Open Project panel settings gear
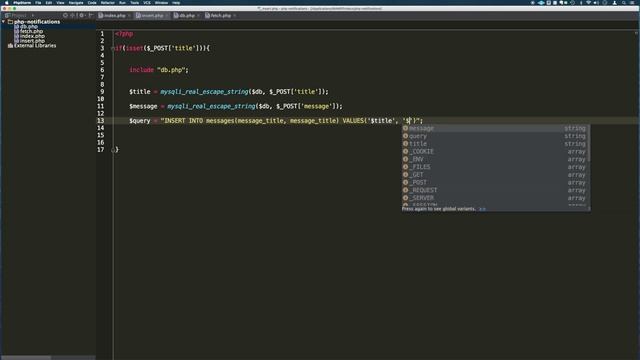Viewport: 640px width, 360px height. (x=82, y=16)
